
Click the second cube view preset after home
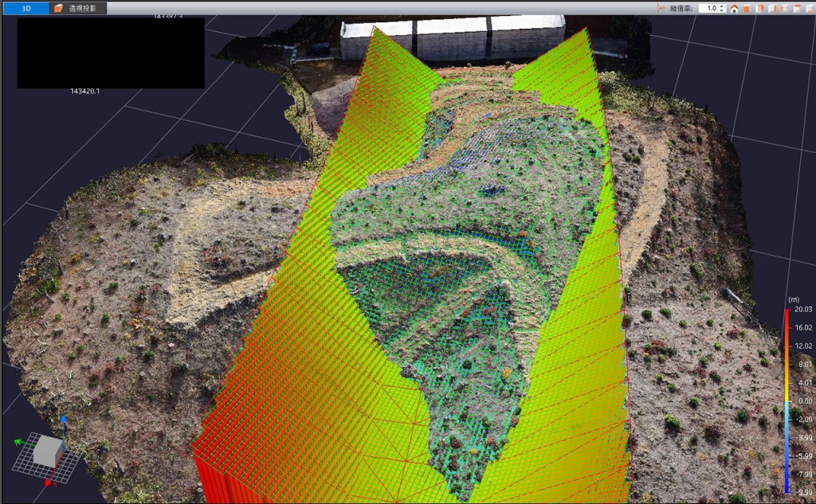click(760, 9)
